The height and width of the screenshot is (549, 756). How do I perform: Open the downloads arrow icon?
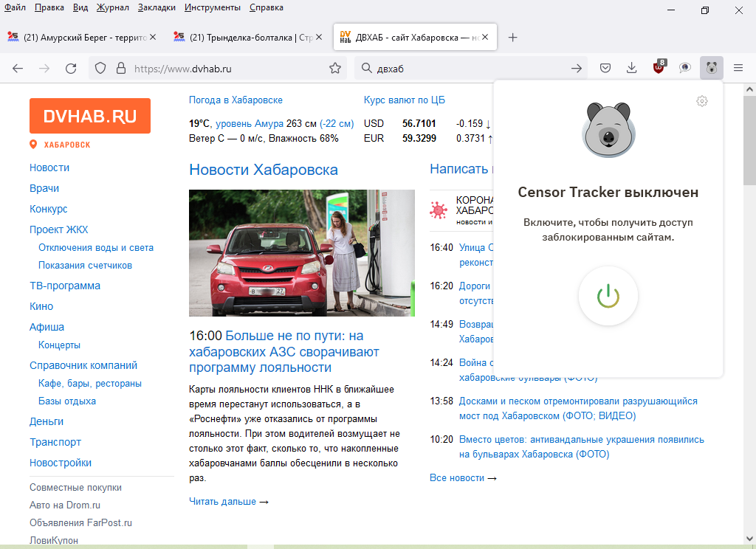point(631,69)
